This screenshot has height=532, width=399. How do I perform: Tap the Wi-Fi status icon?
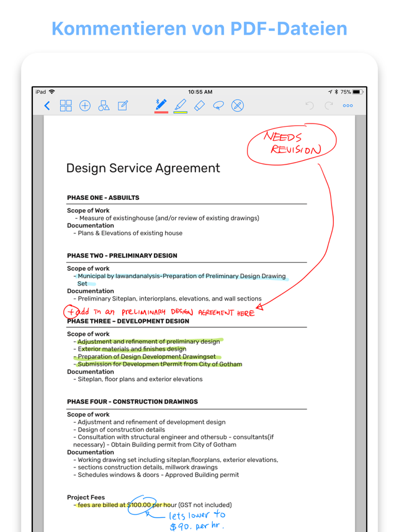click(x=52, y=92)
